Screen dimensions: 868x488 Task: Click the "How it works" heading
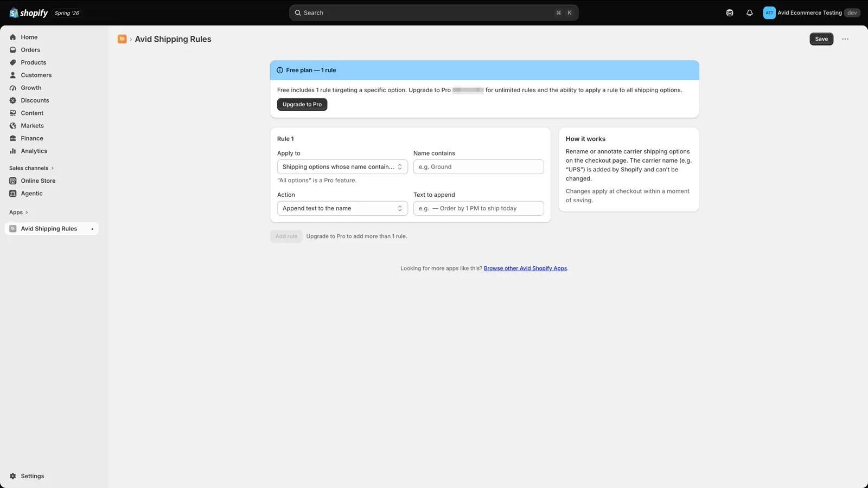click(x=585, y=139)
